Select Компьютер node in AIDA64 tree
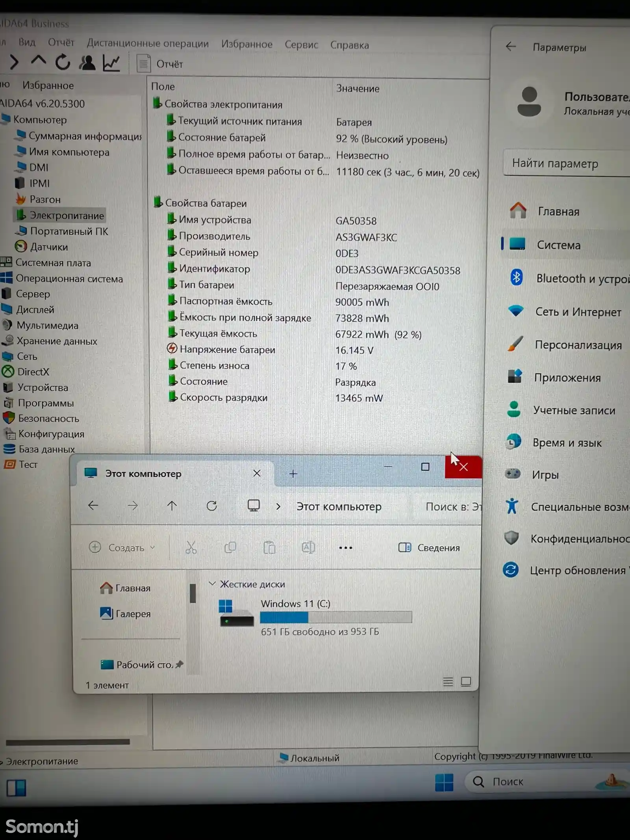Screen dimensions: 630x840 click(35, 120)
